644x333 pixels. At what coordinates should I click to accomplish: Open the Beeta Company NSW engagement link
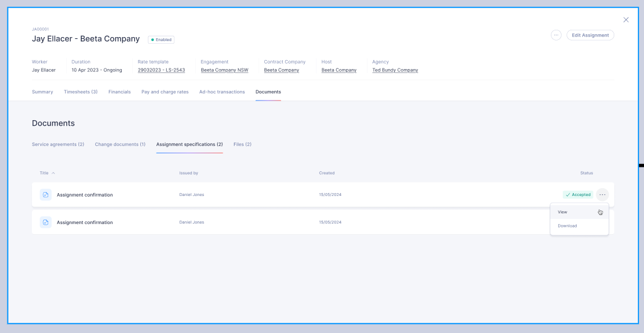tap(224, 70)
